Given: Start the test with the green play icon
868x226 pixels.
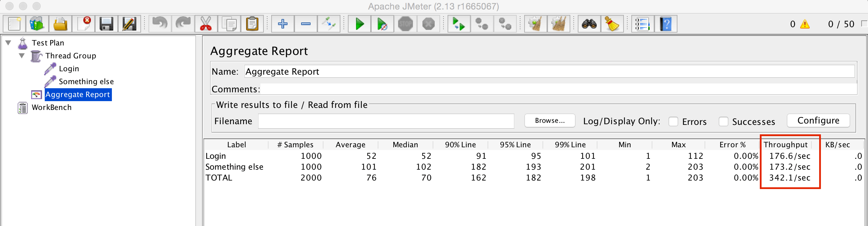Looking at the screenshot, I should pos(359,24).
